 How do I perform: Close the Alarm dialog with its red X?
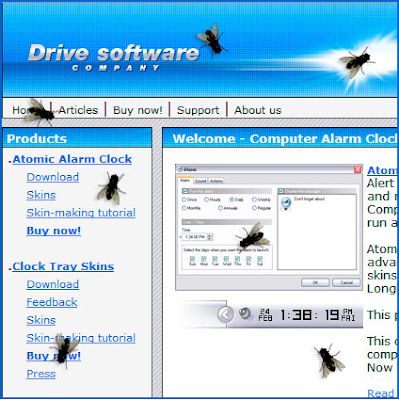tap(357, 169)
